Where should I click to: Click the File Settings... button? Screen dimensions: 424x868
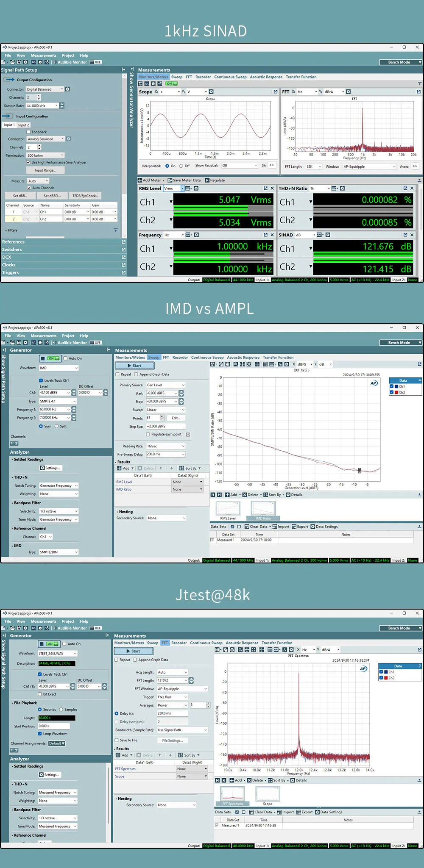pyautogui.click(x=172, y=740)
